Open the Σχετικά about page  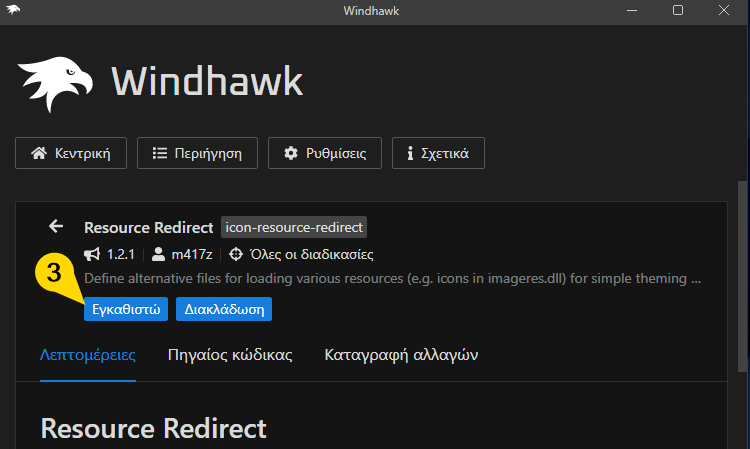click(x=438, y=153)
